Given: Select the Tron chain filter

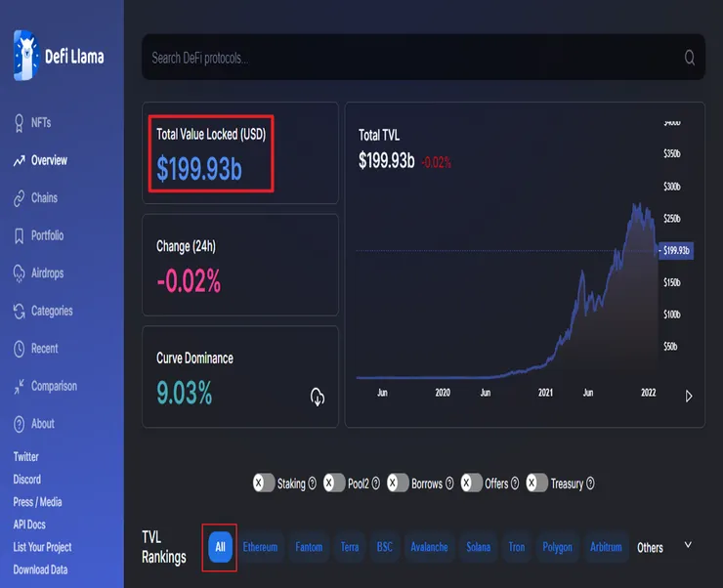Looking at the screenshot, I should pyautogui.click(x=517, y=547).
